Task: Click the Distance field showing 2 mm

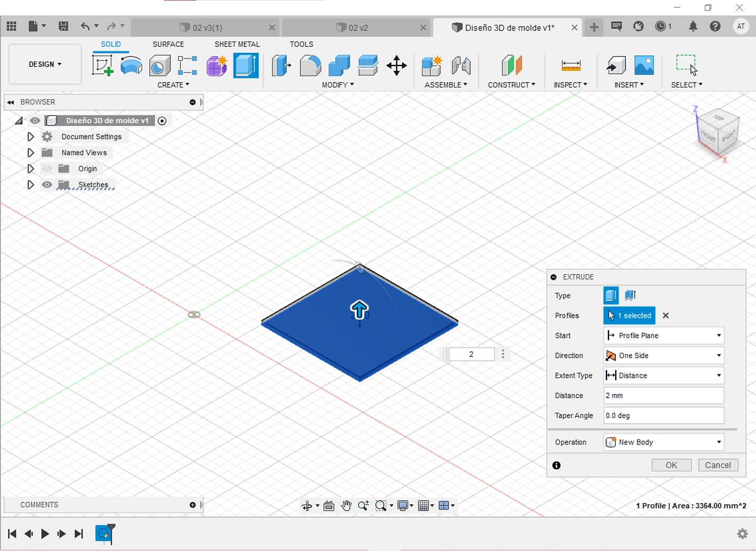Action: [664, 395]
